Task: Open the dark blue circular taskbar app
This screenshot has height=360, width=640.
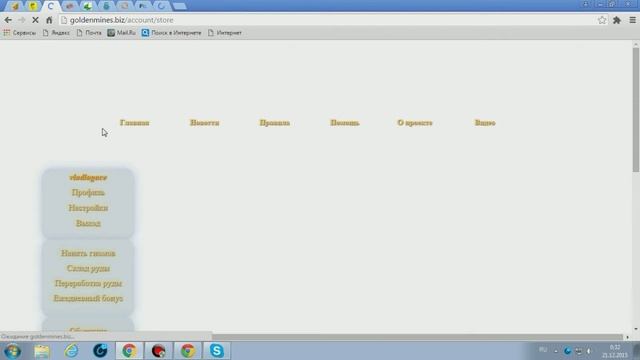Action: [x=100, y=351]
